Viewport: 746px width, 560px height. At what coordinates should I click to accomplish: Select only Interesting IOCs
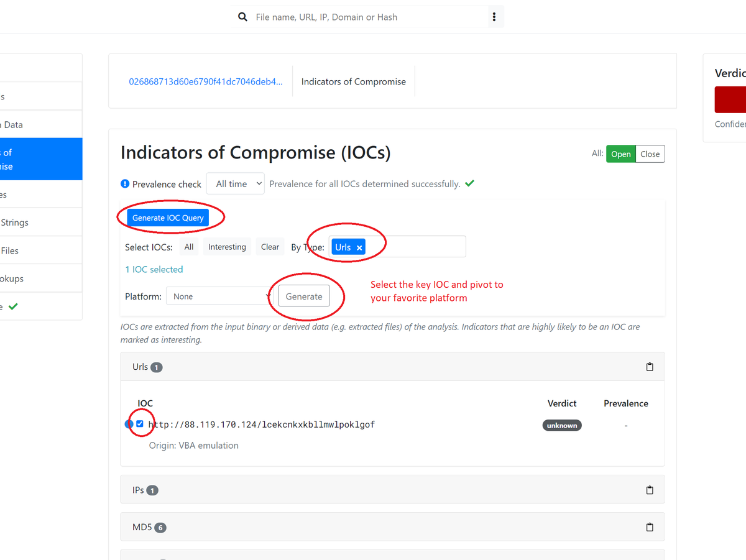(x=227, y=247)
